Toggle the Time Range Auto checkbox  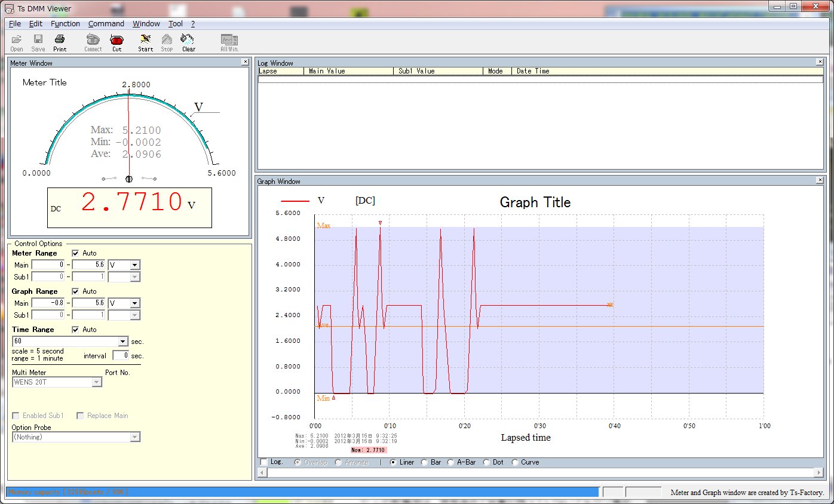(75, 330)
